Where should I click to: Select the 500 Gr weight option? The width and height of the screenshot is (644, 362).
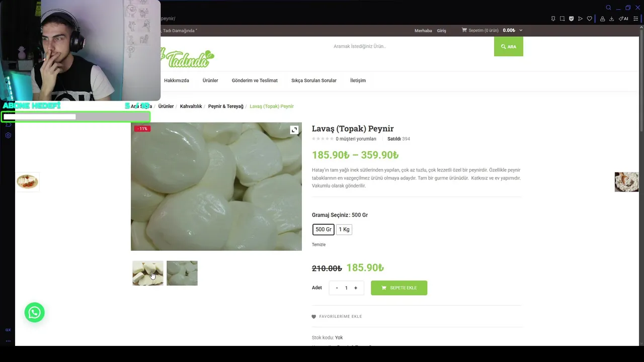coord(324,229)
